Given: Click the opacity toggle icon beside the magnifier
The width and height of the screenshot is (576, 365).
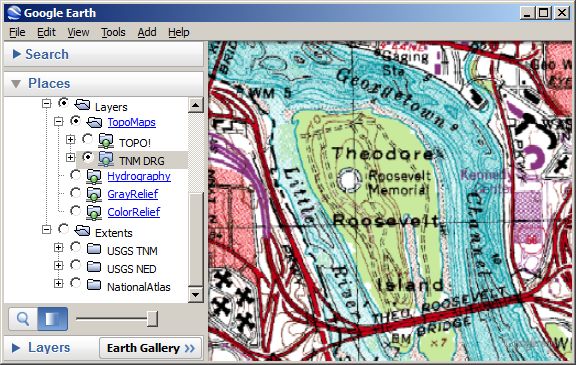Looking at the screenshot, I should coord(53,319).
